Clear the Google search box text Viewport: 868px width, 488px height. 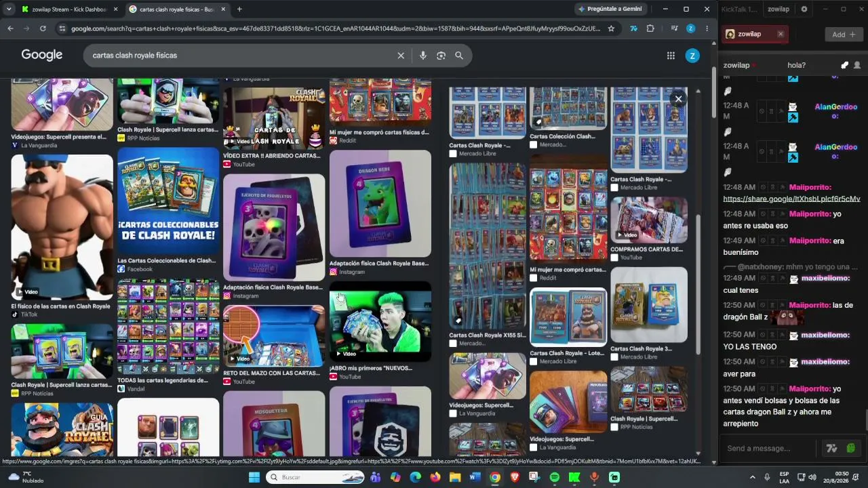click(401, 56)
